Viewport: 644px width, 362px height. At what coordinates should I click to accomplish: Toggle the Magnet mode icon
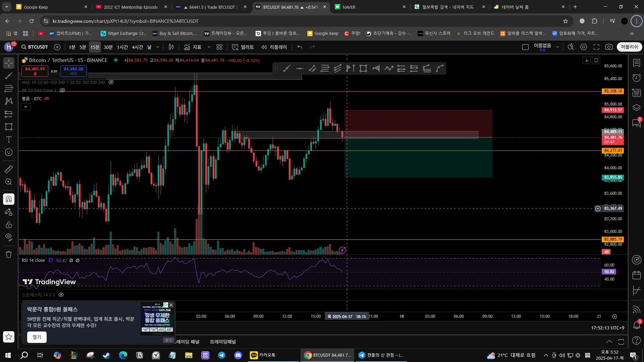pos(9,199)
